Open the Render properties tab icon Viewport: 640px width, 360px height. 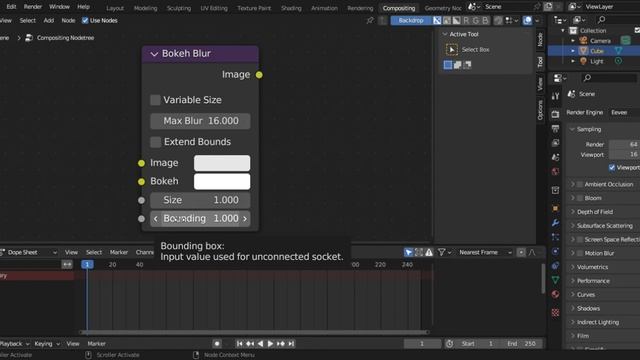(x=555, y=114)
